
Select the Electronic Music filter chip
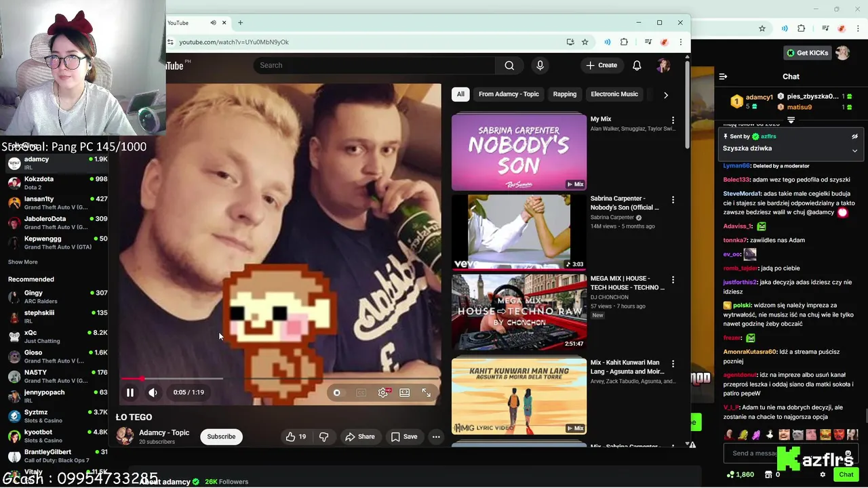[614, 94]
